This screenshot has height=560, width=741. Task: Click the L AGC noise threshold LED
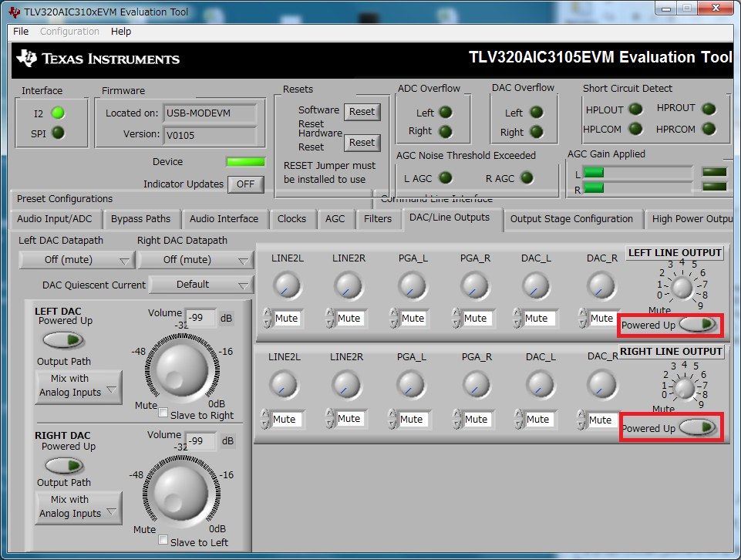pos(445,177)
